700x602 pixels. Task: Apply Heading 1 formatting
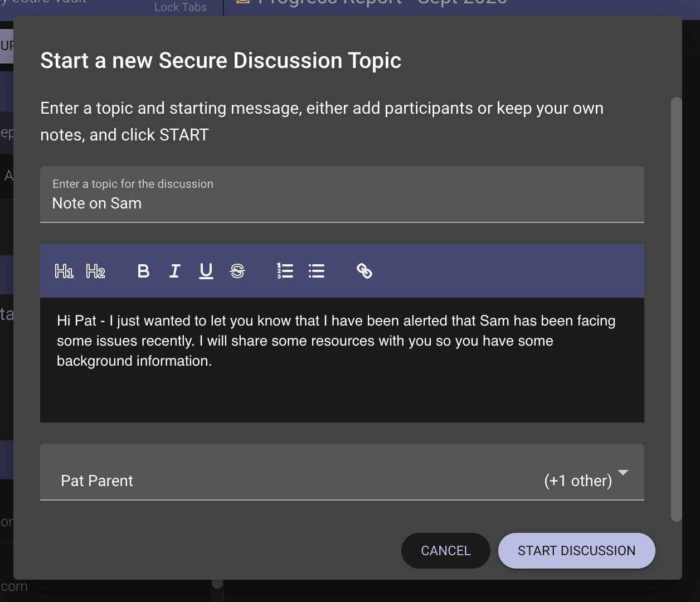(x=64, y=271)
